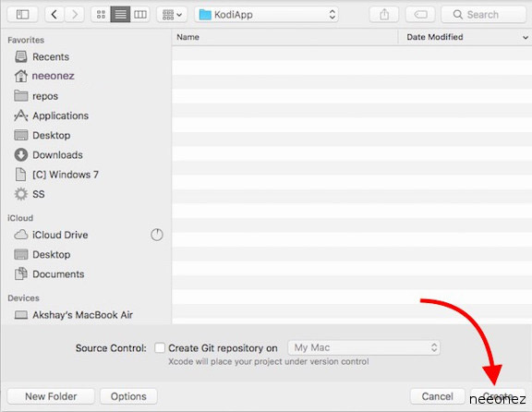532x412 pixels.
Task: Click the New Folder button
Action: 51,396
